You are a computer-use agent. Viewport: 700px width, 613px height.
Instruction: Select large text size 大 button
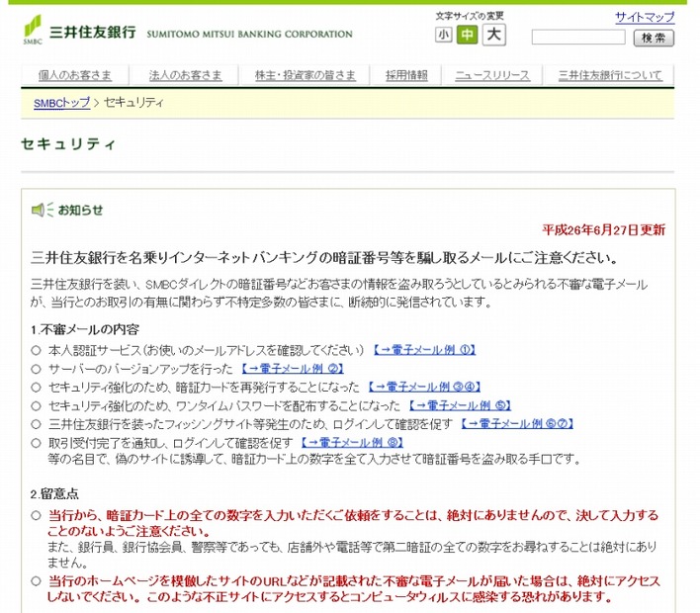tap(493, 35)
